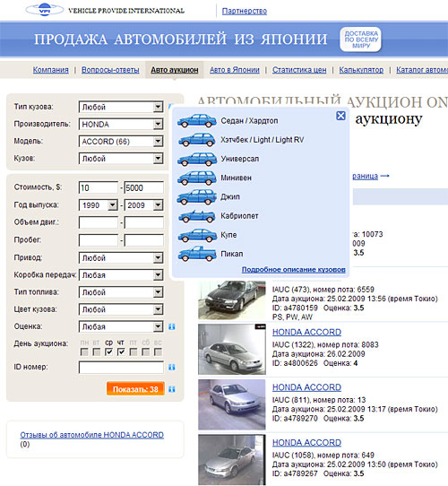Click the Партнерство link
Viewport: 448px width, 486px height.
pyautogui.click(x=245, y=11)
